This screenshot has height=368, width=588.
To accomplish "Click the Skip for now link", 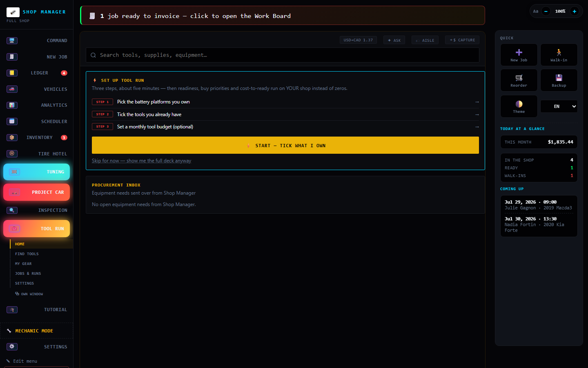I will [x=141, y=161].
